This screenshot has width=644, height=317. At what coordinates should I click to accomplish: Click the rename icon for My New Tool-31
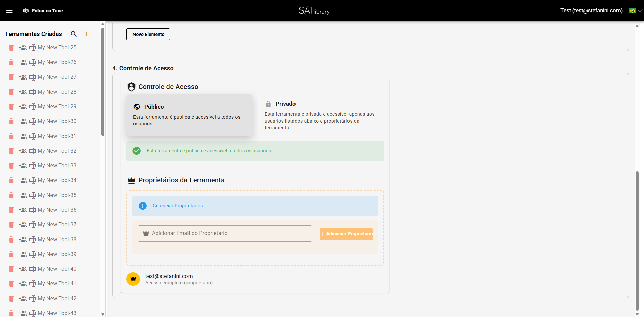(32, 136)
